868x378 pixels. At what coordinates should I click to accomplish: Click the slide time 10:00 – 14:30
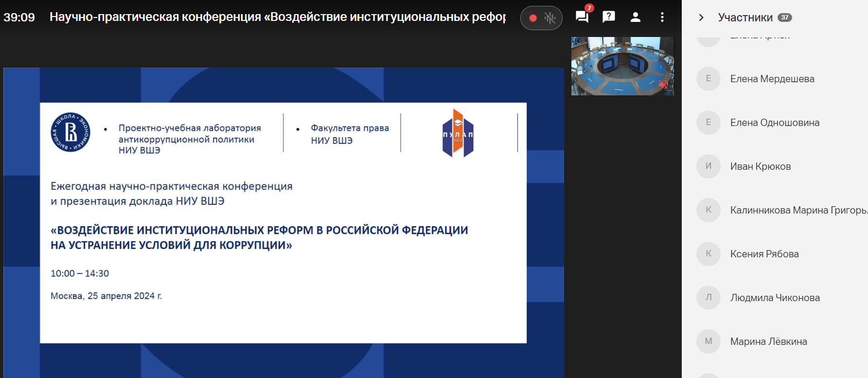pyautogui.click(x=80, y=273)
